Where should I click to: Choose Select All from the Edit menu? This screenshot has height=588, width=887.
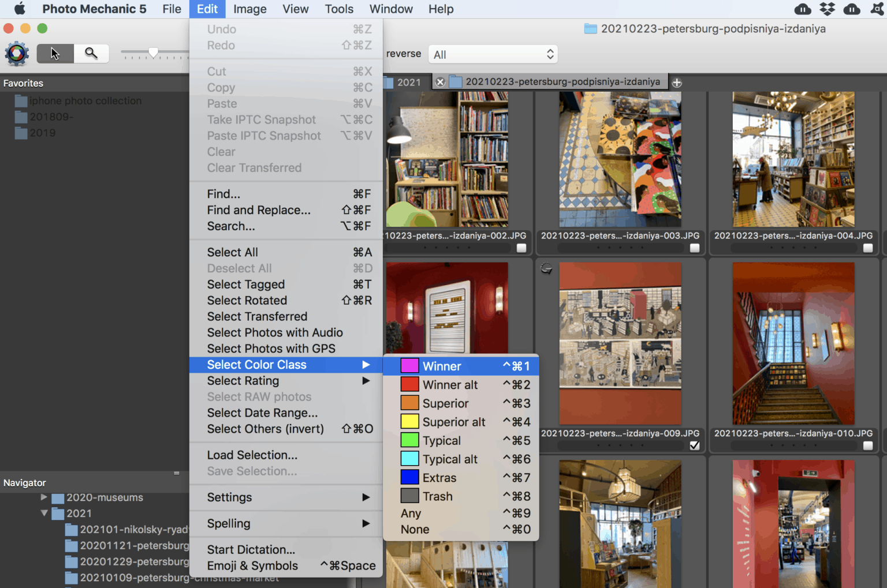coord(232,252)
